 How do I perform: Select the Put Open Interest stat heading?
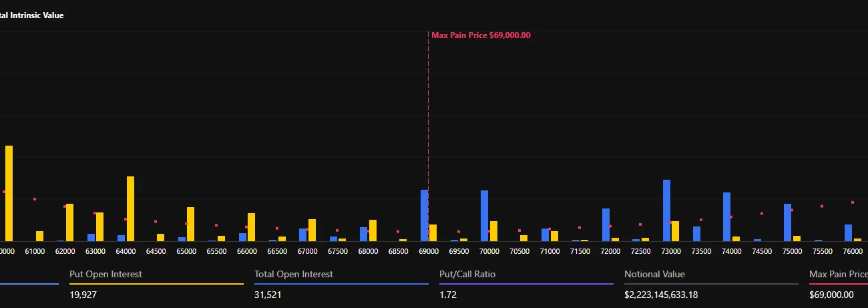[105, 274]
